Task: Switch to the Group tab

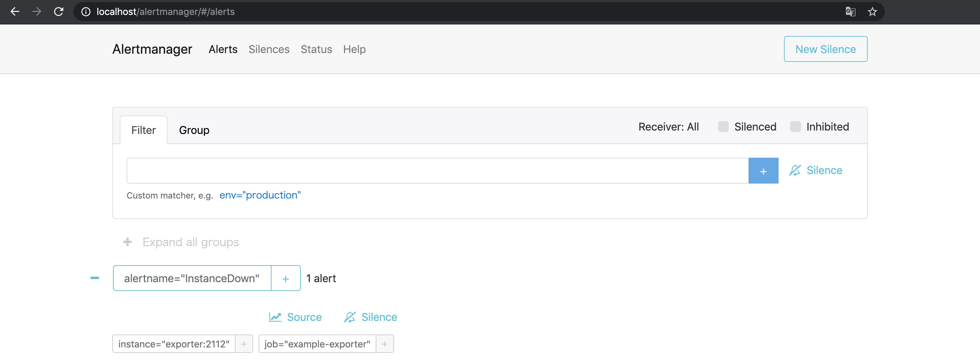Action: click(194, 130)
